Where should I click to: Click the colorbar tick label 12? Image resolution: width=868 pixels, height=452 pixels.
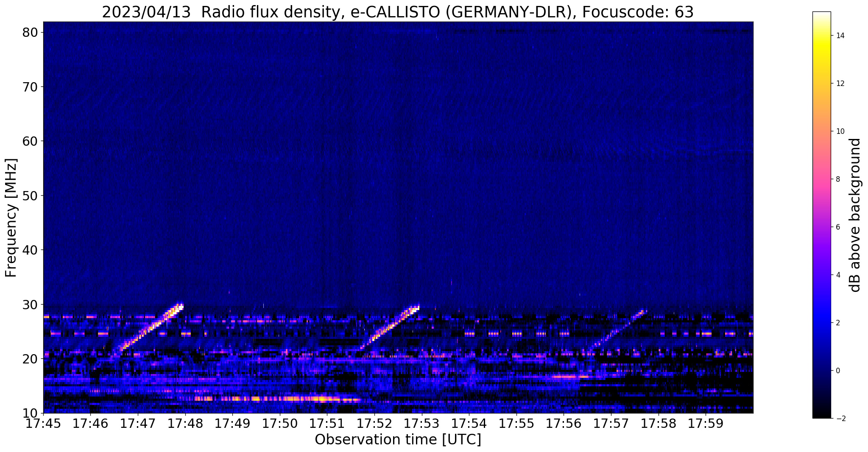[x=840, y=83]
